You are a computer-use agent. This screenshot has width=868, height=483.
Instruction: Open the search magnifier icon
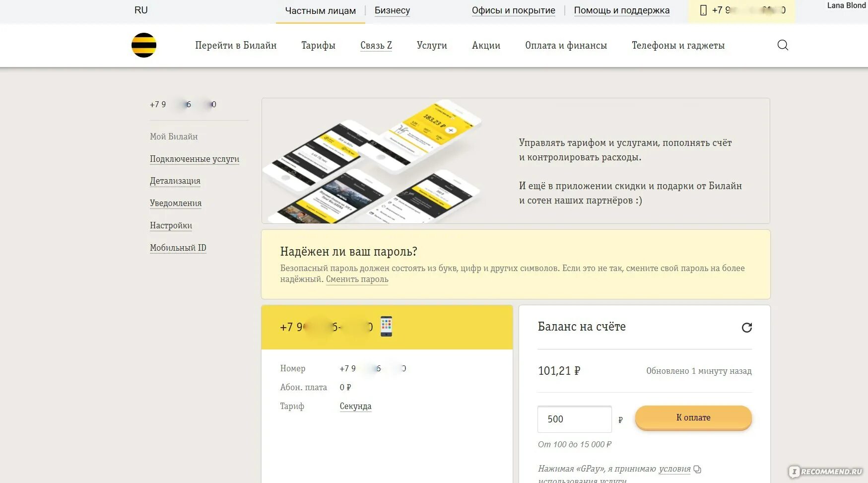tap(783, 45)
